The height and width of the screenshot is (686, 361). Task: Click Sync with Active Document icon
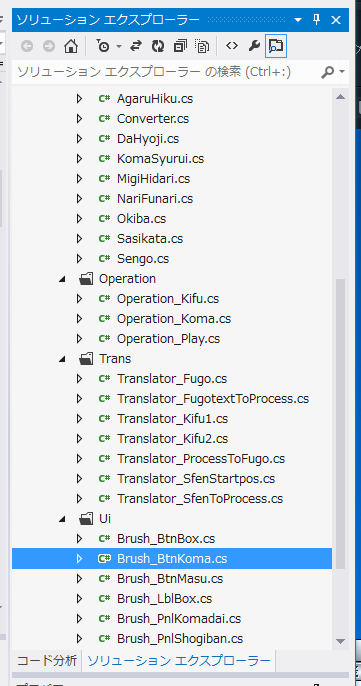coord(136,46)
